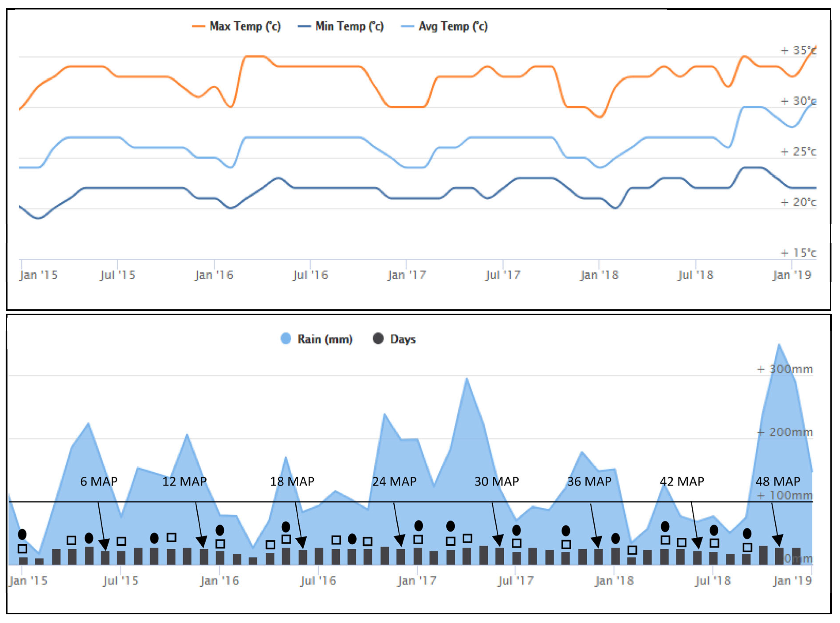Click the Jul '16 label on temperature axis

[x=311, y=275]
